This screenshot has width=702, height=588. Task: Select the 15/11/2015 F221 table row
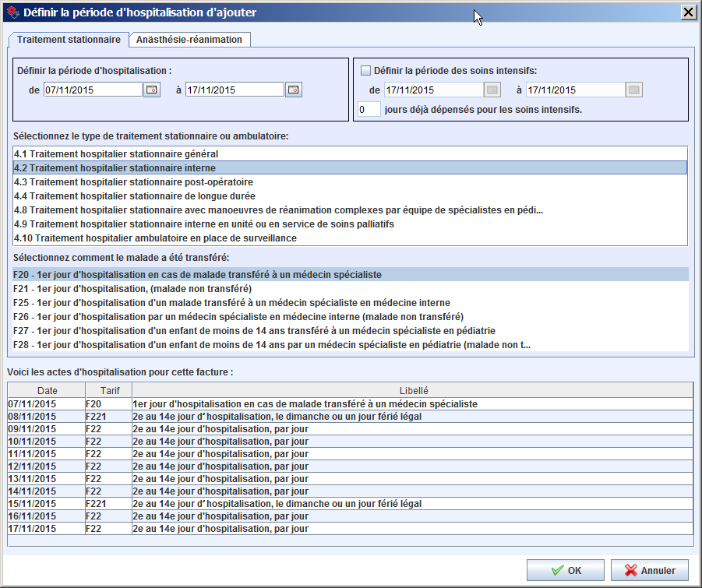pos(234,504)
